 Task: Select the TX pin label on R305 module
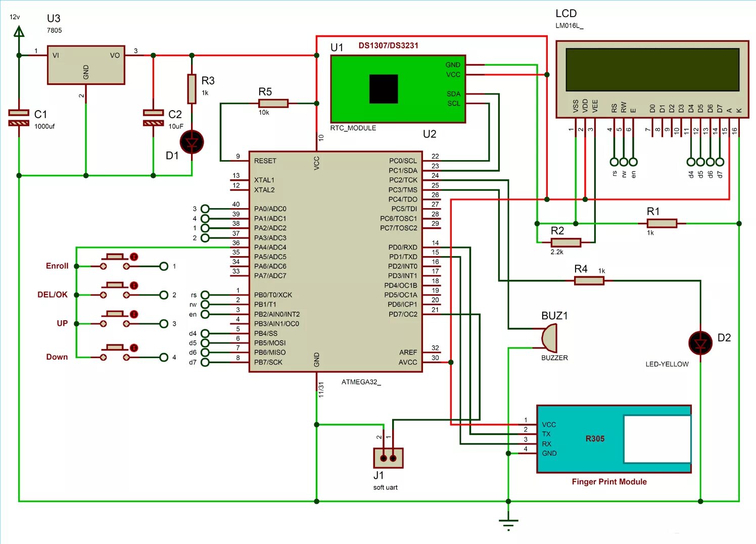tap(546, 434)
